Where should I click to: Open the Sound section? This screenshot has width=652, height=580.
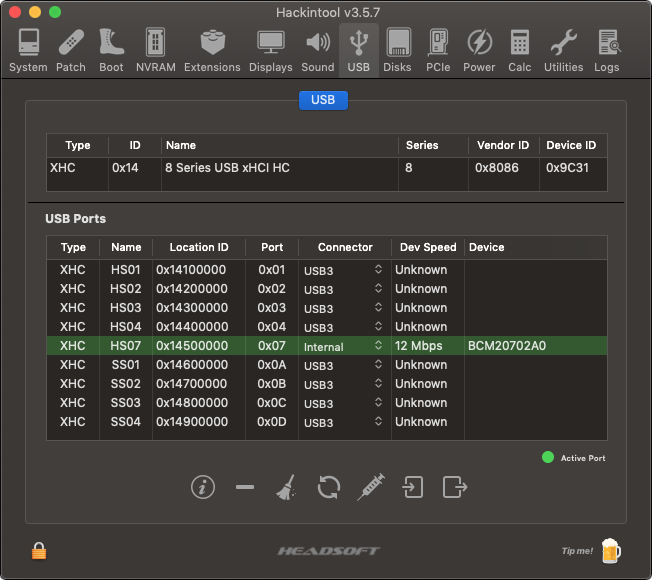pos(318,50)
